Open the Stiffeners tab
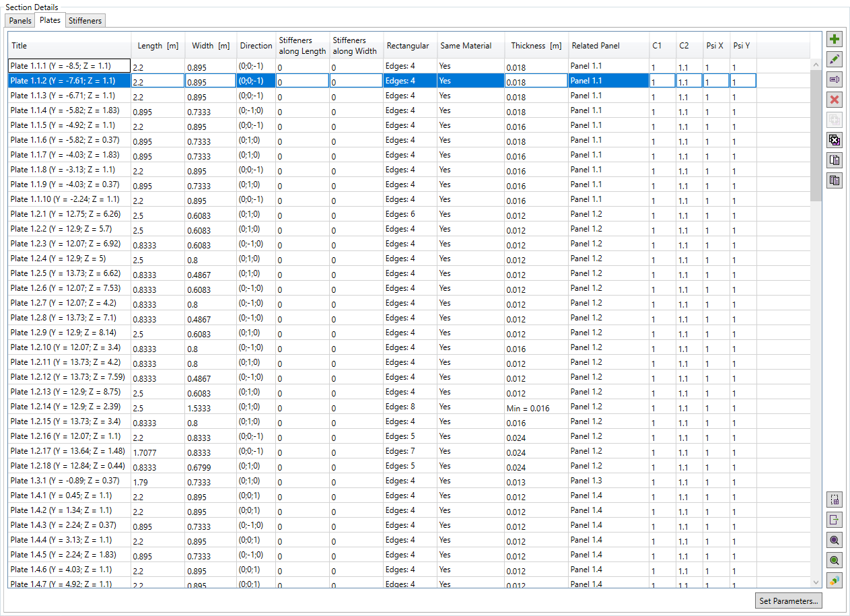 tap(85, 21)
